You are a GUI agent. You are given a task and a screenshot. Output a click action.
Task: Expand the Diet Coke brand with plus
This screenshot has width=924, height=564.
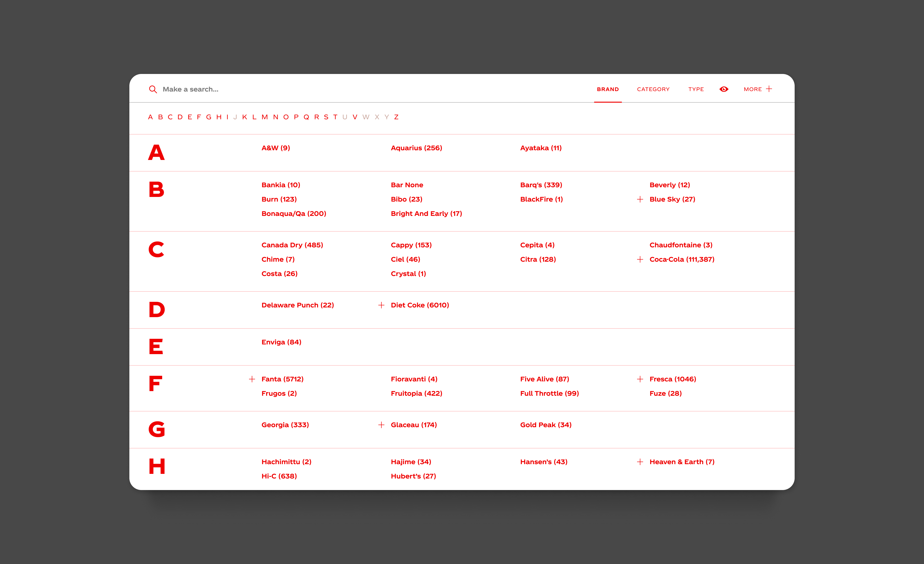(x=381, y=305)
